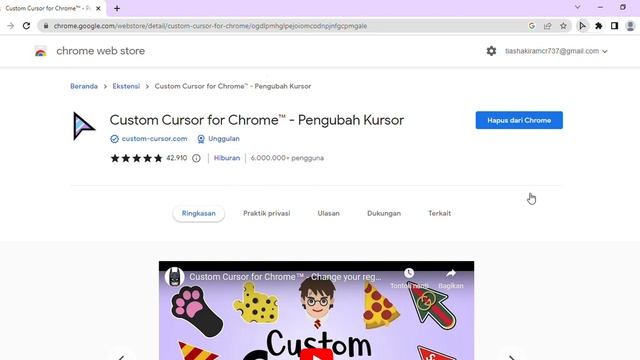This screenshot has height=360, width=640.
Task: Go to Beranda breadcrumb
Action: tap(84, 86)
